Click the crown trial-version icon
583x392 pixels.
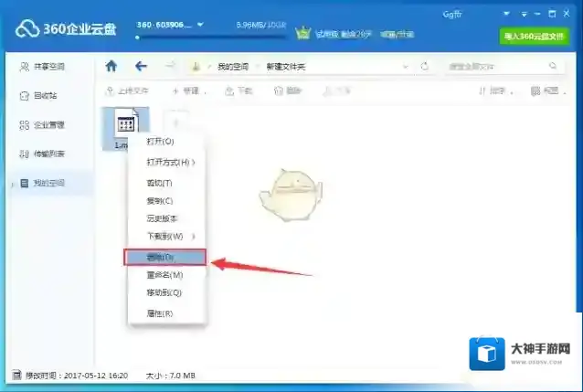tap(302, 34)
